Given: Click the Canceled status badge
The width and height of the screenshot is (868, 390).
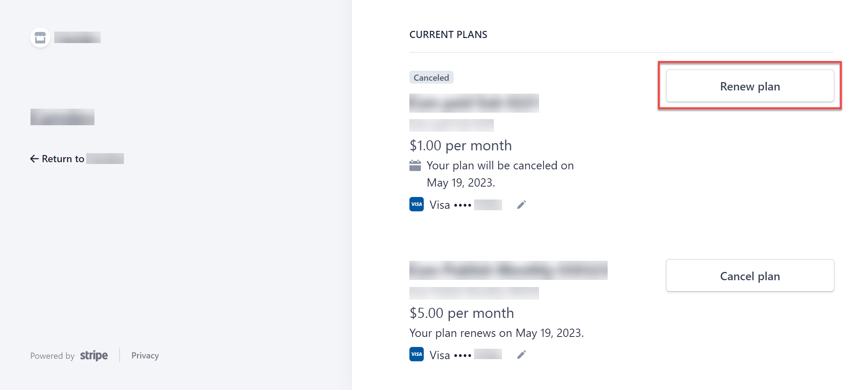Looking at the screenshot, I should 431,77.
